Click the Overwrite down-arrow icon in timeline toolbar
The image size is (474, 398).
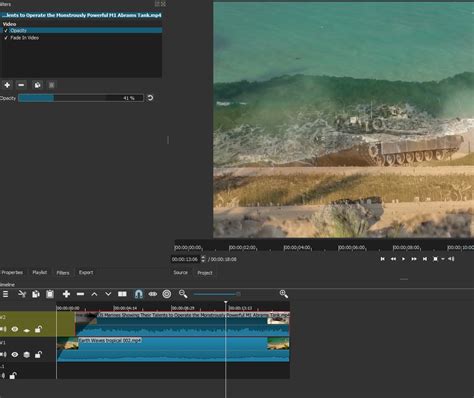tap(108, 294)
